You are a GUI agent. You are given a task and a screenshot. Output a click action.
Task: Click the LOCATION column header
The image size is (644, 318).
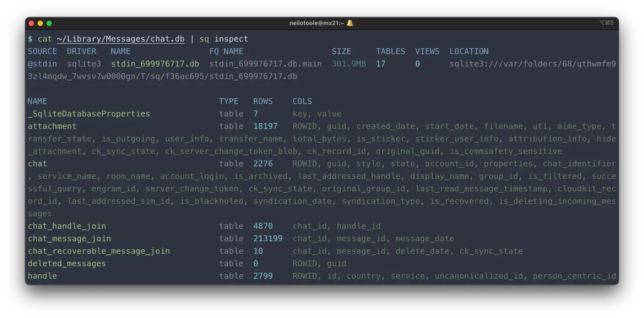[x=469, y=51]
